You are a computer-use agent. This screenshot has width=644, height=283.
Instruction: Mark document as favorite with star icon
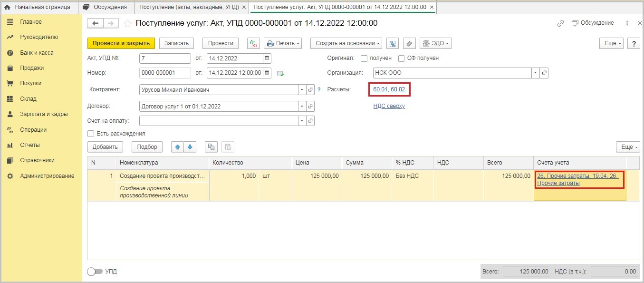pyautogui.click(x=127, y=23)
